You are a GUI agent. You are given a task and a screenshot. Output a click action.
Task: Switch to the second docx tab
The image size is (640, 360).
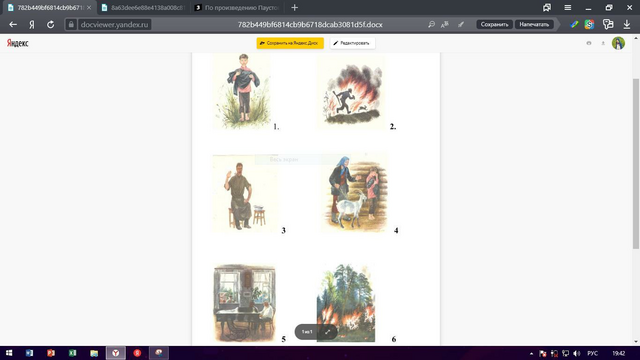tap(144, 7)
